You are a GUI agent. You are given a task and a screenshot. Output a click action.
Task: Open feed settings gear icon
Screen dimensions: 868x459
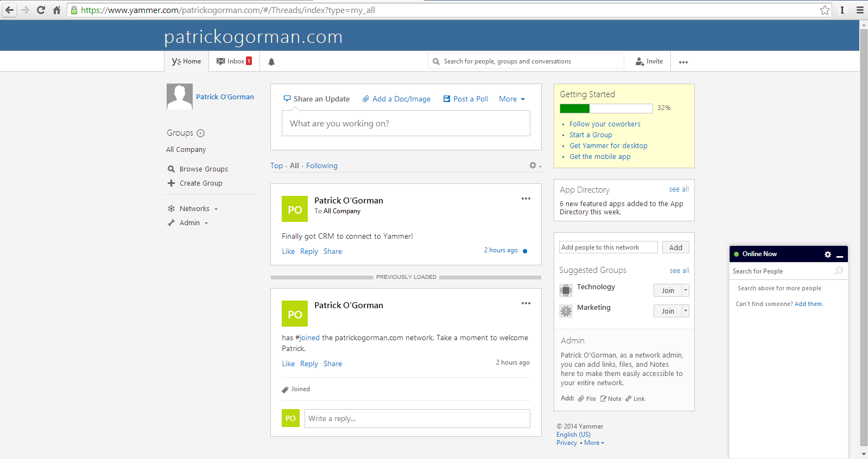[534, 165]
